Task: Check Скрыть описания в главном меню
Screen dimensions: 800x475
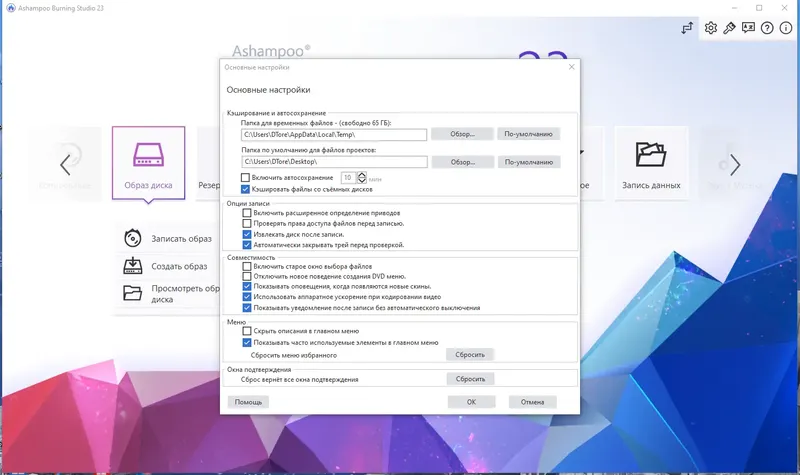Action: point(247,331)
